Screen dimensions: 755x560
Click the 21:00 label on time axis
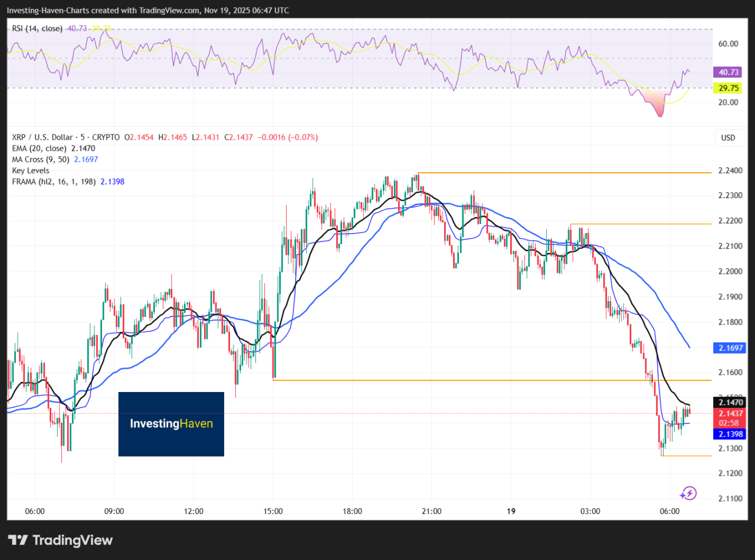click(x=431, y=511)
